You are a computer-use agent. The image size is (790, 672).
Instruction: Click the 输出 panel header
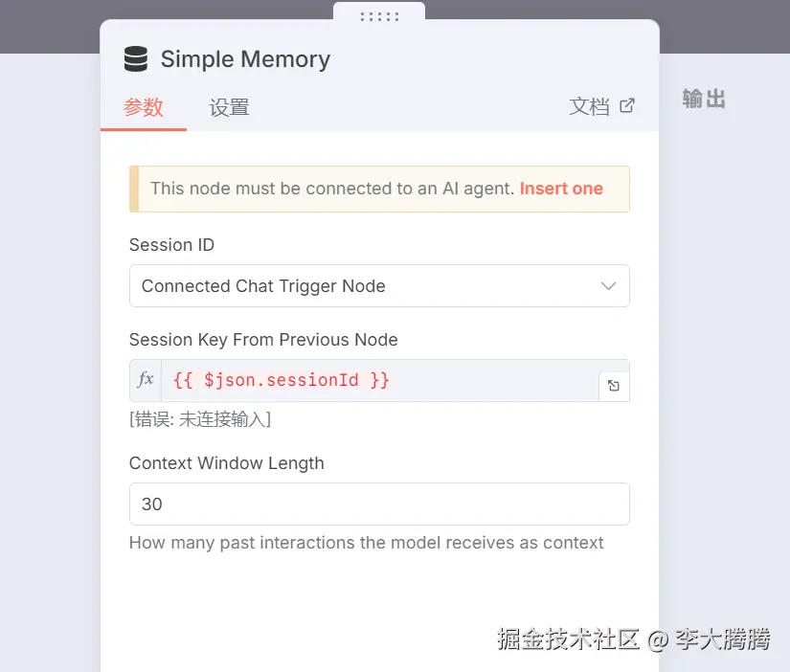pyautogui.click(x=704, y=99)
